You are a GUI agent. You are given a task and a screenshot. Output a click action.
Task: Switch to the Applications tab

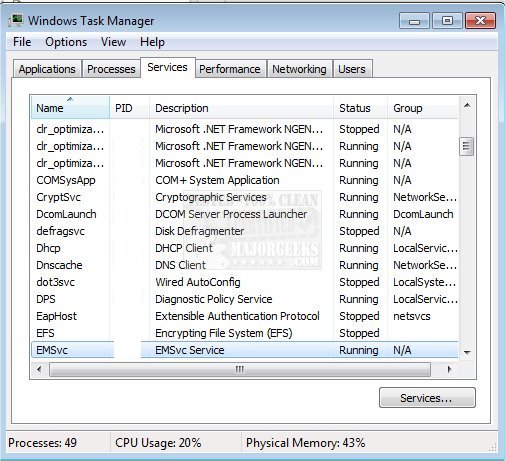(47, 69)
